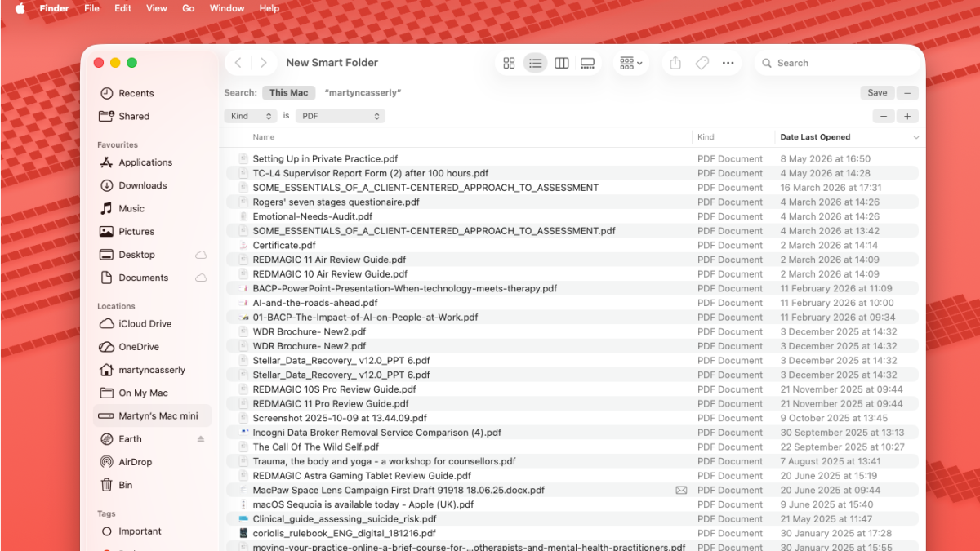The height and width of the screenshot is (551, 980).
Task: Open Recents in the sidebar
Action: pyautogui.click(x=152, y=93)
